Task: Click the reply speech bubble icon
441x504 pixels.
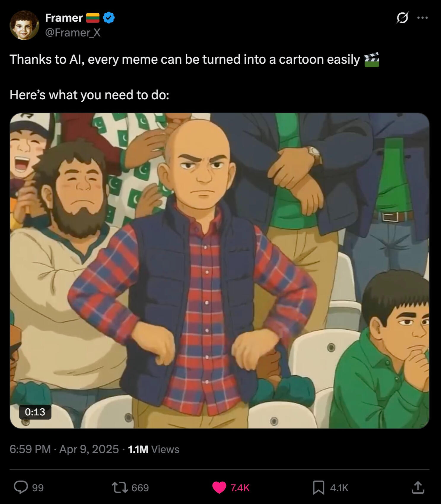Action: coord(21,487)
